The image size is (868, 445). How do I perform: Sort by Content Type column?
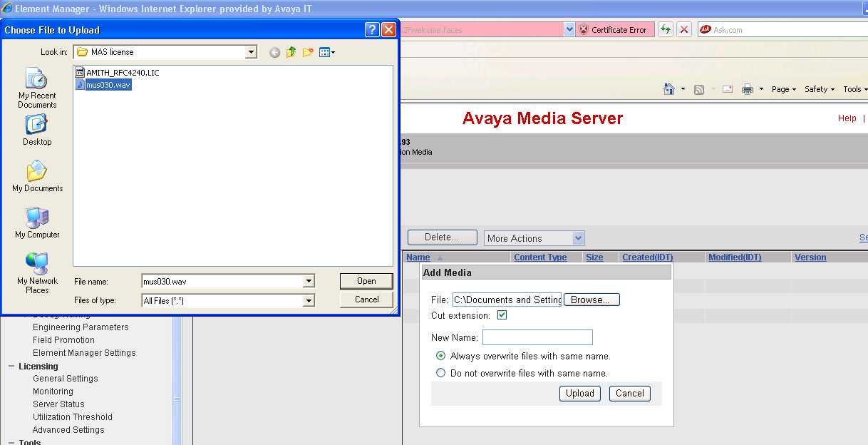point(540,257)
